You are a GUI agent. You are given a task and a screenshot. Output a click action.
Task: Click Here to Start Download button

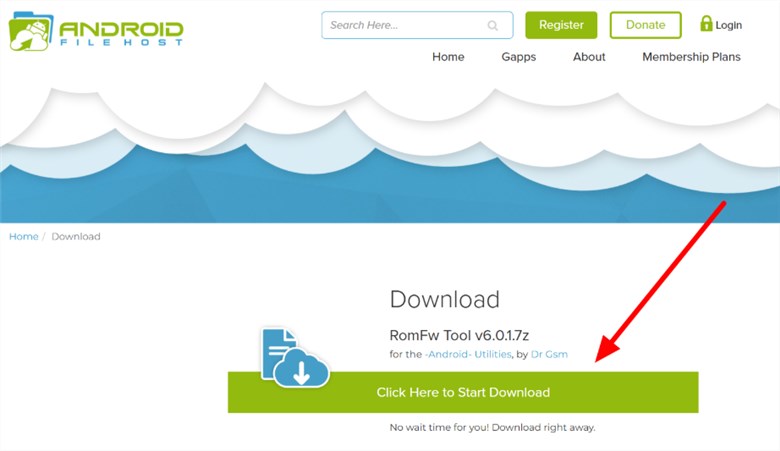pyautogui.click(x=463, y=392)
